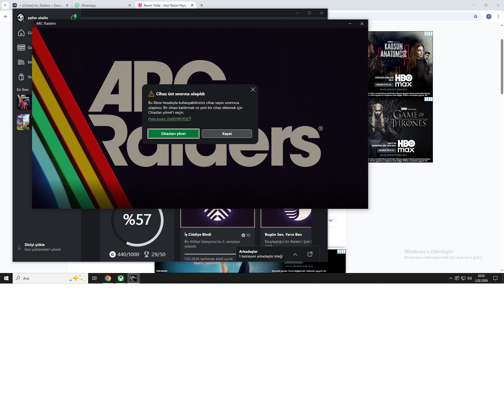Open the Xbox app taskbar icon

[121, 278]
